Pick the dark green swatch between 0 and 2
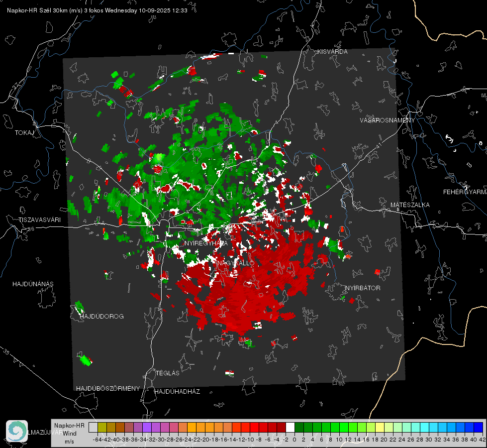The image size is (487, 448). 299,427
